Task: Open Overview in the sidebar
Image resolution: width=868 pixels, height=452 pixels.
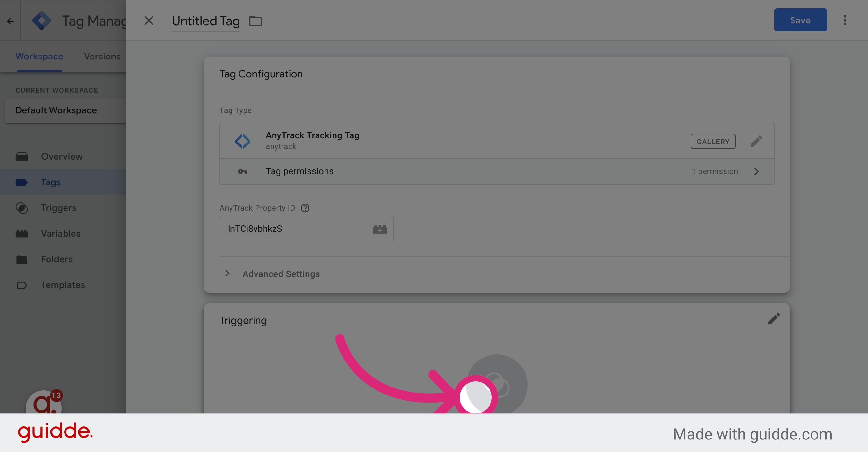Action: coord(63,156)
